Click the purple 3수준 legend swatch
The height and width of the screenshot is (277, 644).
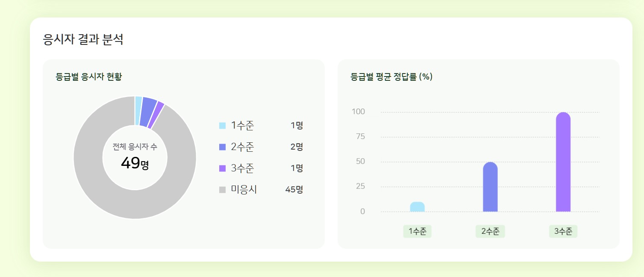(222, 168)
